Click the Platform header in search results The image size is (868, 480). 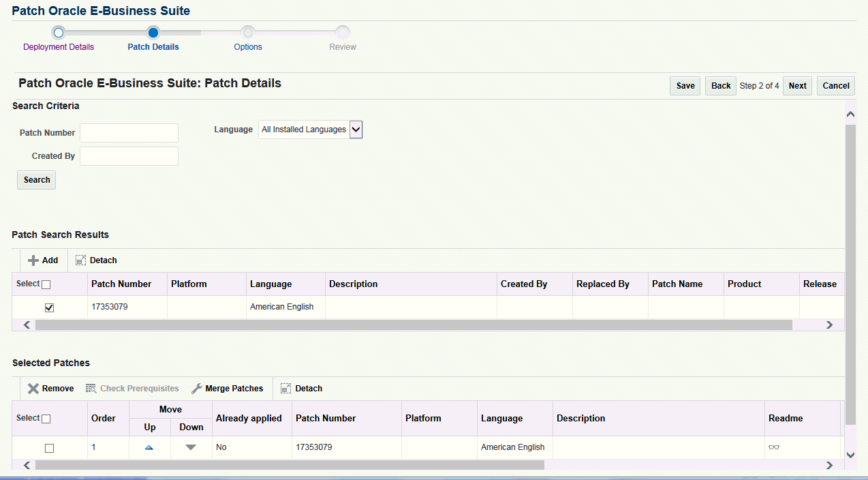[189, 284]
